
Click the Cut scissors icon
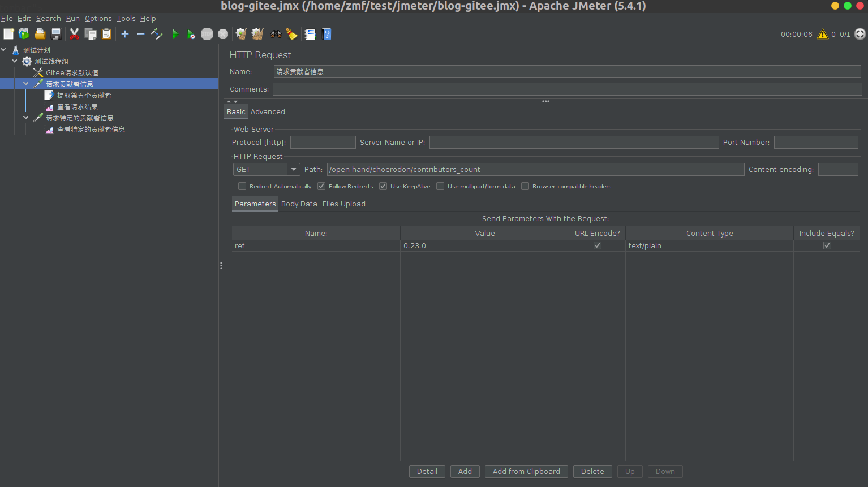pyautogui.click(x=74, y=34)
